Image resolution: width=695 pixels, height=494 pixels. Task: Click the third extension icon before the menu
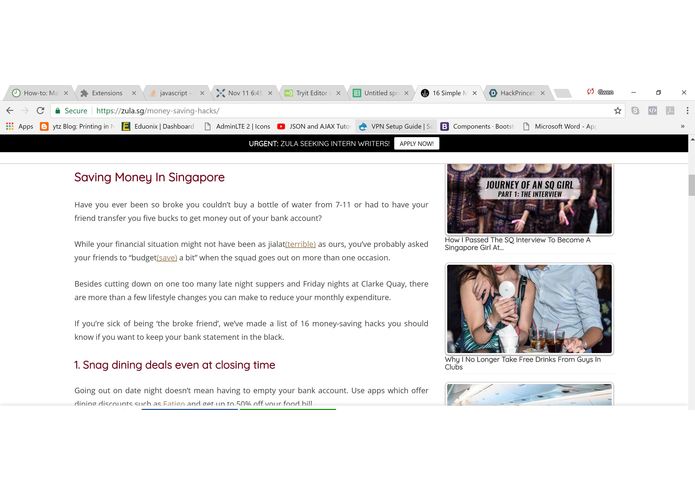pyautogui.click(x=670, y=111)
